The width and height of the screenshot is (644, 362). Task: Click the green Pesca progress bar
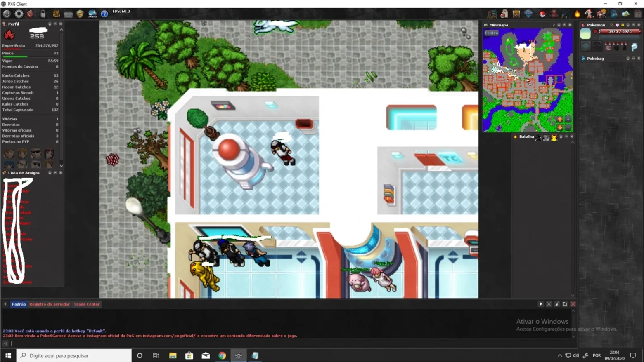click(x=15, y=56)
